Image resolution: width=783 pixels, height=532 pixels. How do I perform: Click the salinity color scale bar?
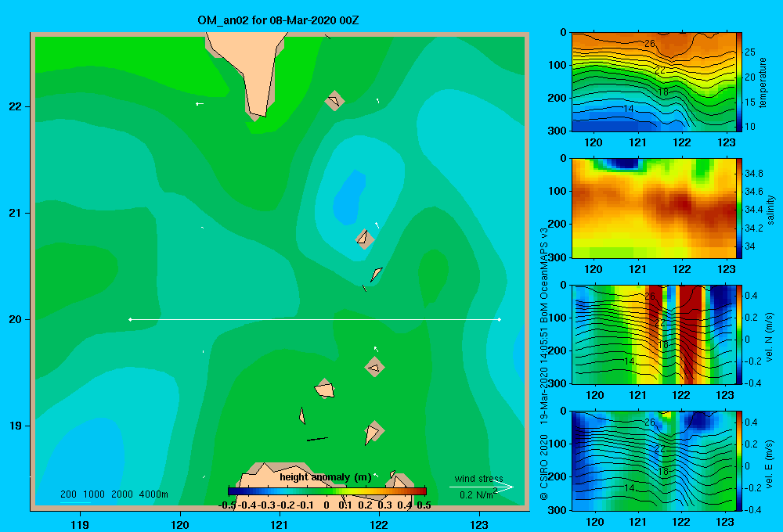[739, 208]
